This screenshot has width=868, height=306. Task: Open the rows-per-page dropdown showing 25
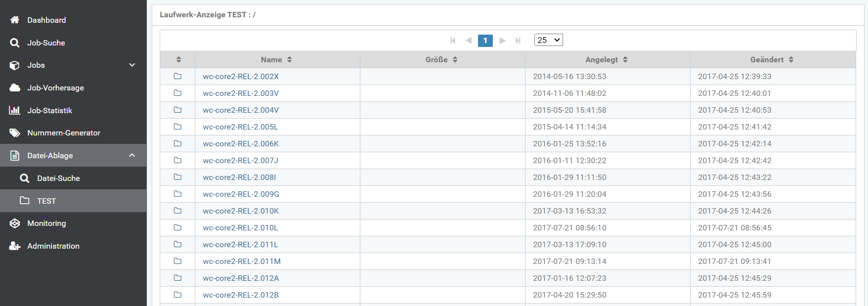coord(548,40)
